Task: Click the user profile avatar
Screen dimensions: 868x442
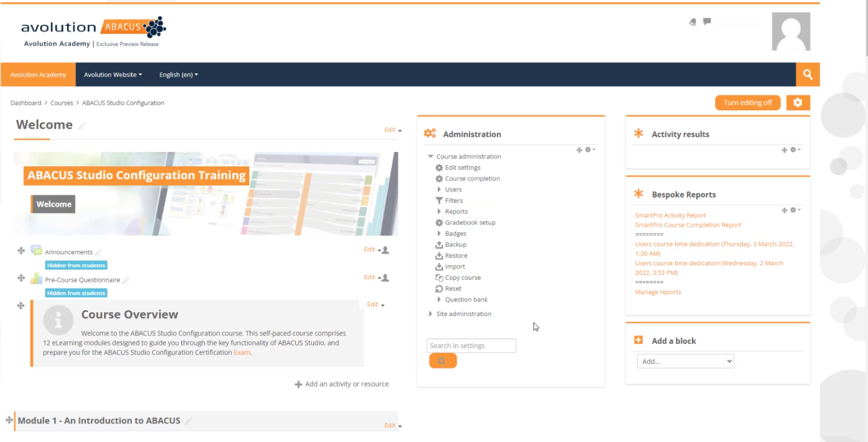Action: (790, 32)
